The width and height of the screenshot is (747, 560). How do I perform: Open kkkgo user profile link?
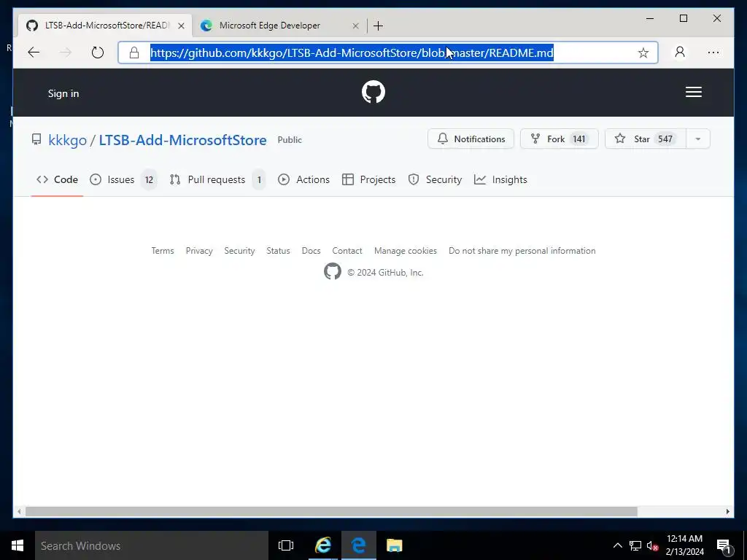[x=68, y=140]
